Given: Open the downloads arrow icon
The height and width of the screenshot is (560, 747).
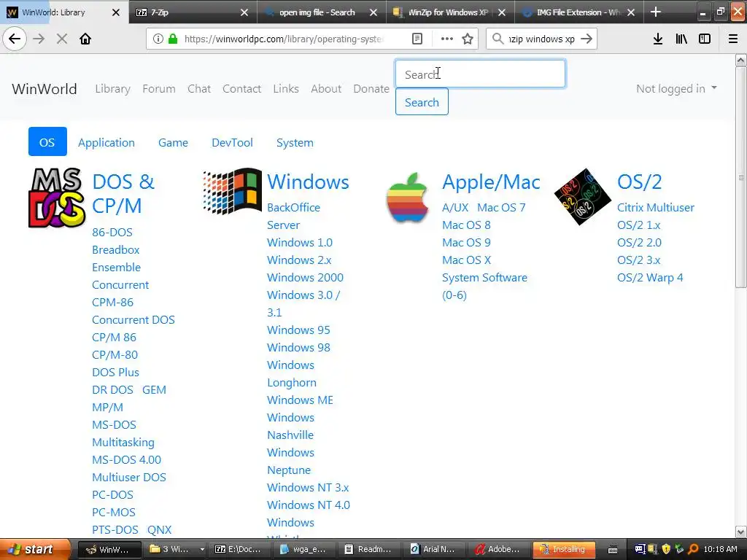Looking at the screenshot, I should pyautogui.click(x=658, y=39).
